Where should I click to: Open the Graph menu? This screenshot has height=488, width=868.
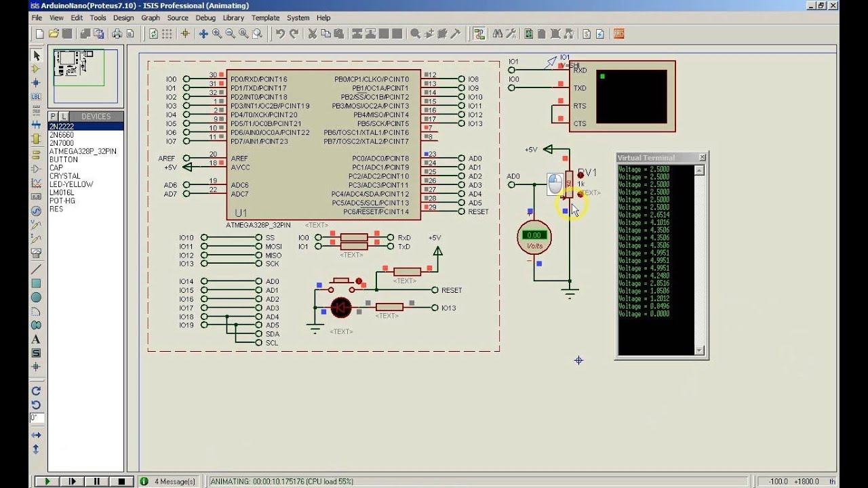tap(151, 18)
